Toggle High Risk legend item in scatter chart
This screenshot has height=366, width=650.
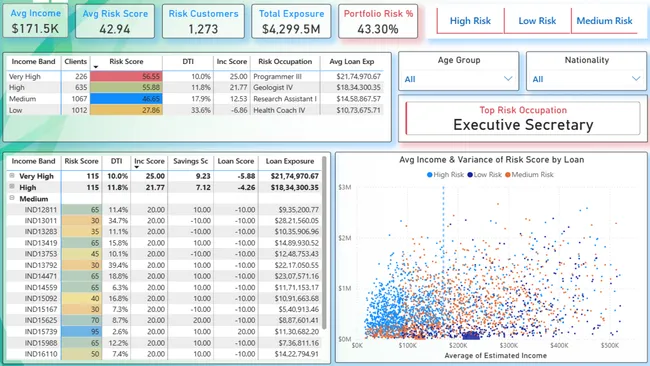pyautogui.click(x=445, y=175)
